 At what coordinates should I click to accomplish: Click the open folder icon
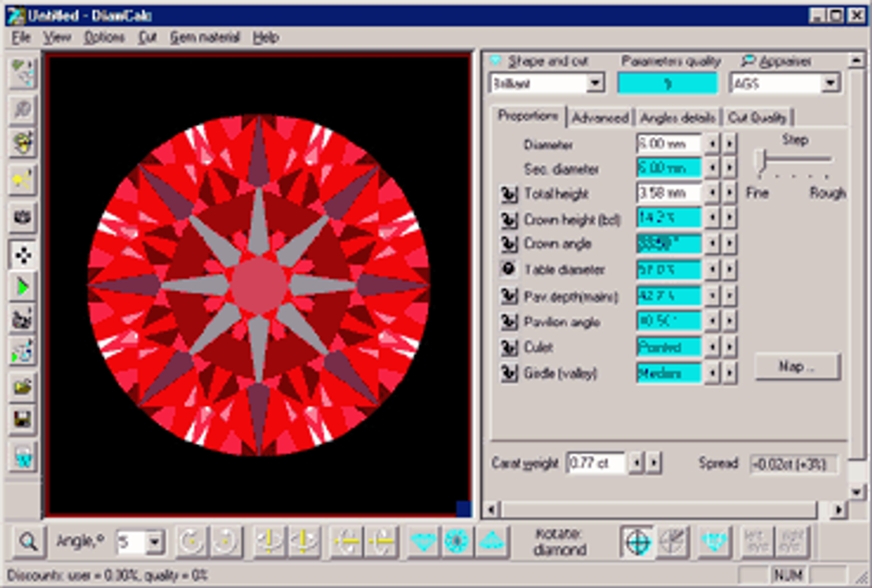click(22, 386)
